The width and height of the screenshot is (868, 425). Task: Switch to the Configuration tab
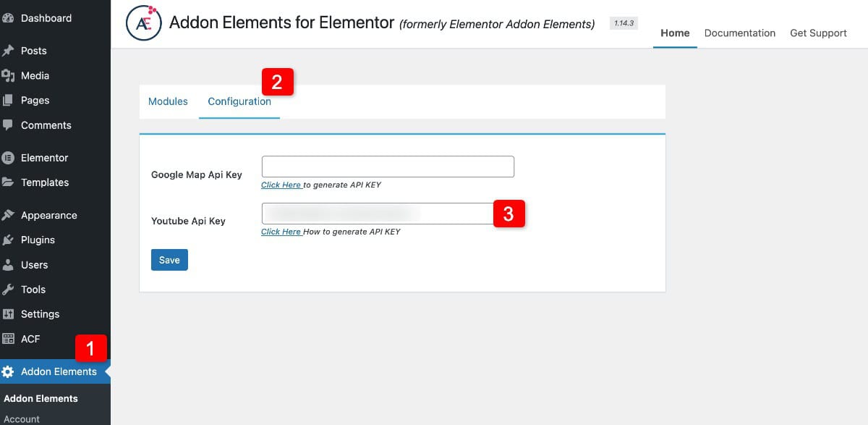(239, 101)
